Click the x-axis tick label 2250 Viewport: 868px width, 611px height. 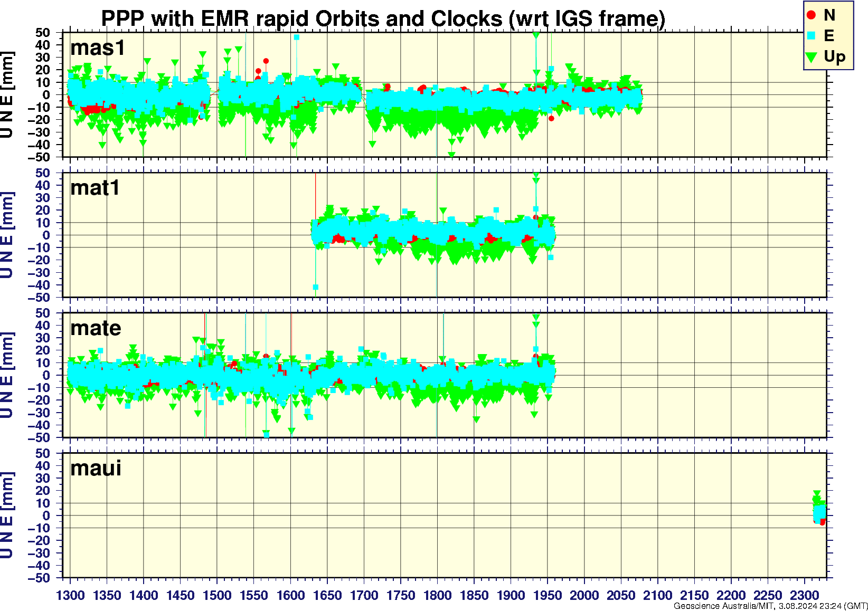(x=768, y=596)
